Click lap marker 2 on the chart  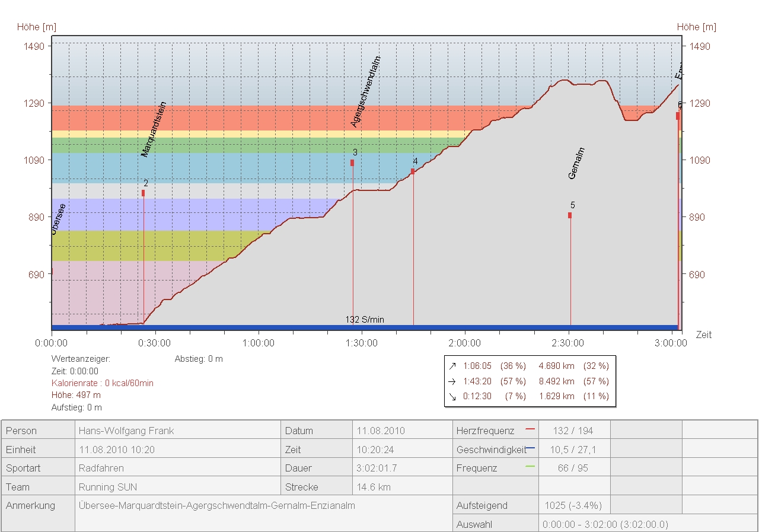tap(143, 193)
